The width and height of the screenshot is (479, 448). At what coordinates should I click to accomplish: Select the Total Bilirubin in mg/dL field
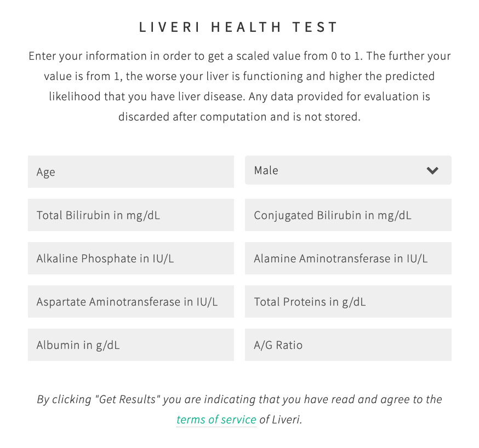[x=131, y=215]
